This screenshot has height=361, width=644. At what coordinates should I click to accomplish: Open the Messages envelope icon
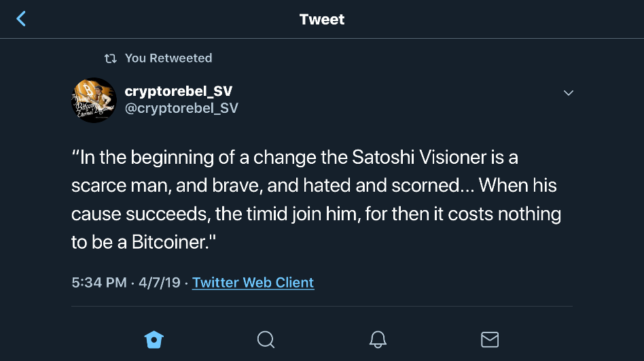(x=489, y=339)
